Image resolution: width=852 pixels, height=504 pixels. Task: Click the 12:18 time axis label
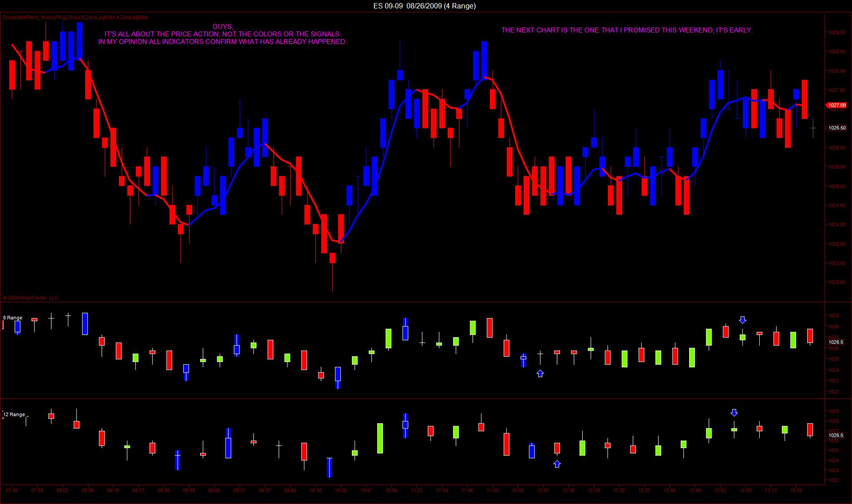tap(568, 490)
